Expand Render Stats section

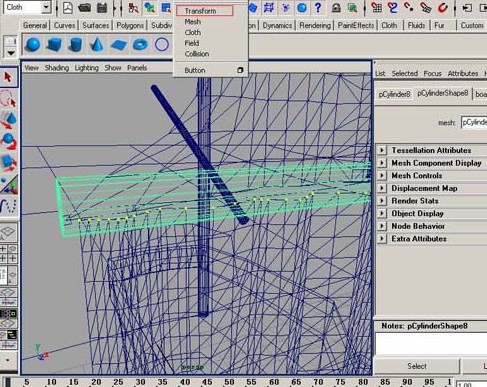point(382,201)
